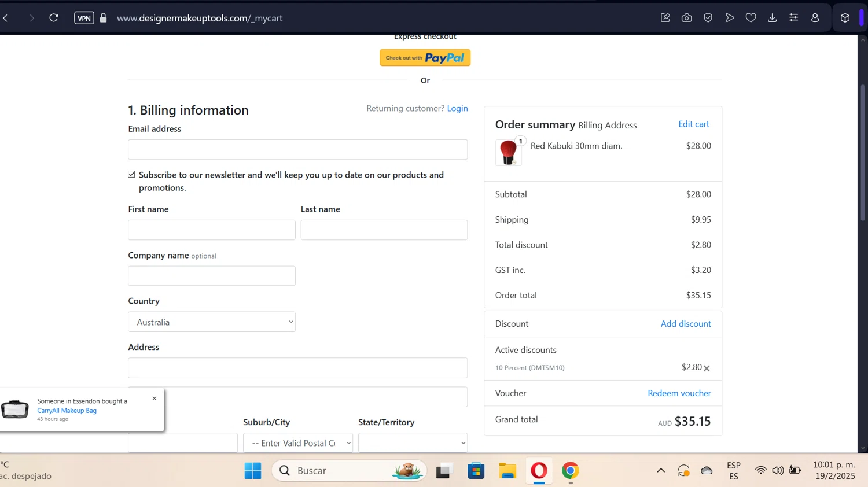Close the Essendon purchase notification popup
Screen dimensions: 868x487
tap(155, 399)
